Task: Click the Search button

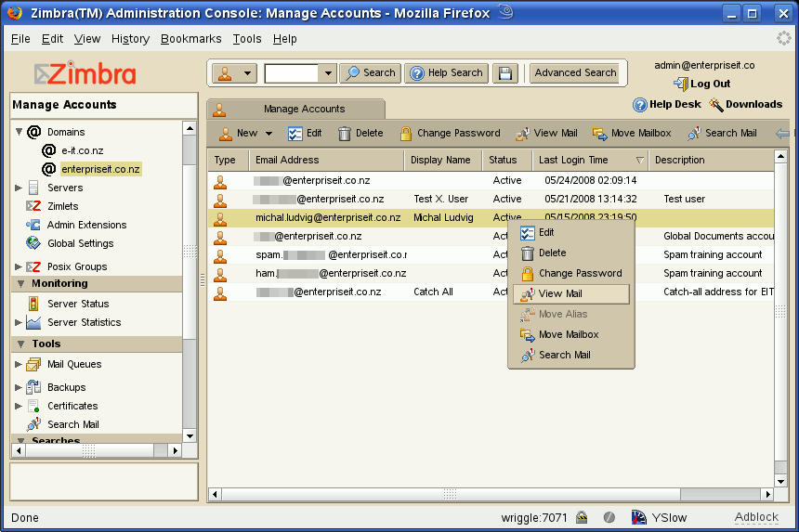Action: (x=371, y=73)
